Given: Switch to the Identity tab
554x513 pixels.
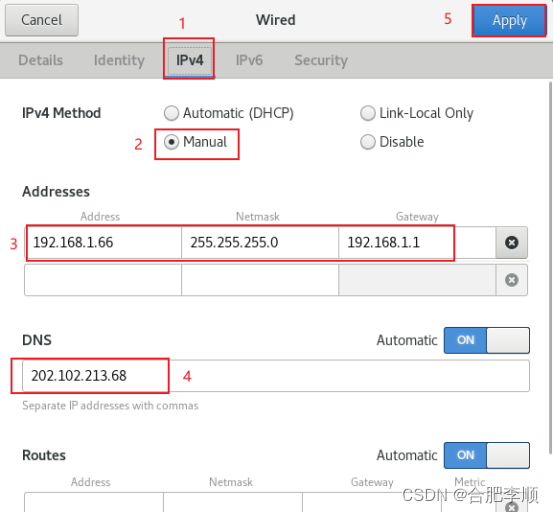Looking at the screenshot, I should 119,60.
